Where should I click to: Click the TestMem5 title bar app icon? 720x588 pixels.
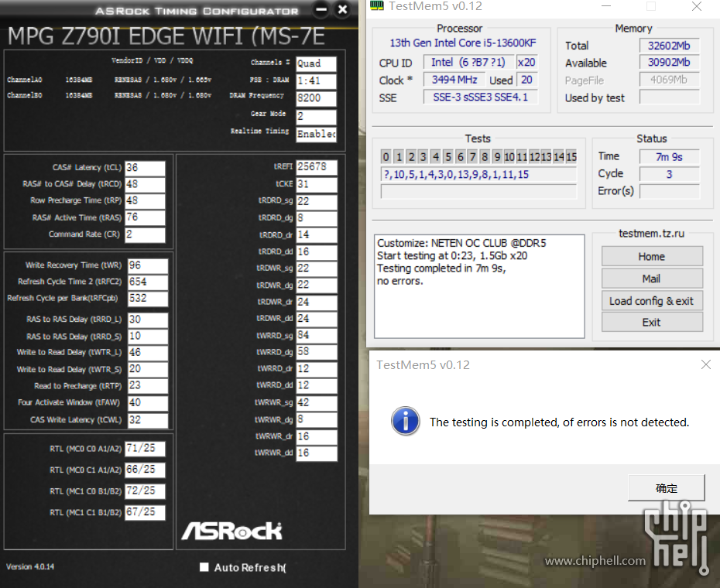click(x=376, y=5)
